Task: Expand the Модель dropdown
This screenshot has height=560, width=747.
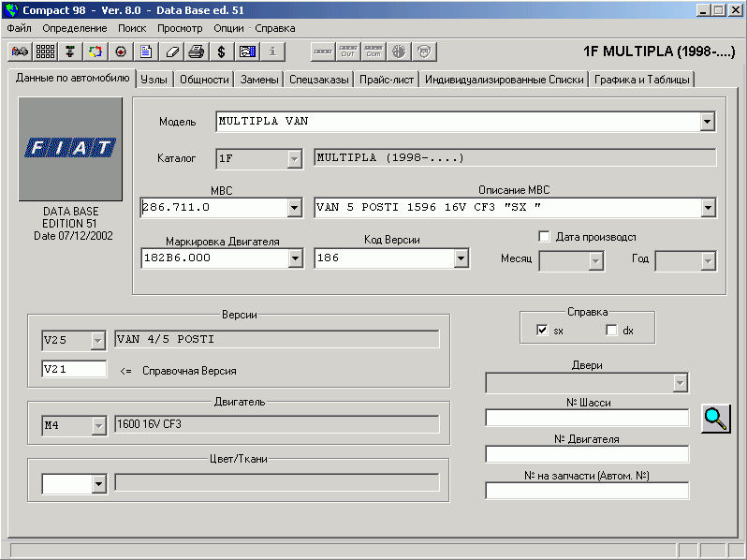Action: pyautogui.click(x=708, y=122)
